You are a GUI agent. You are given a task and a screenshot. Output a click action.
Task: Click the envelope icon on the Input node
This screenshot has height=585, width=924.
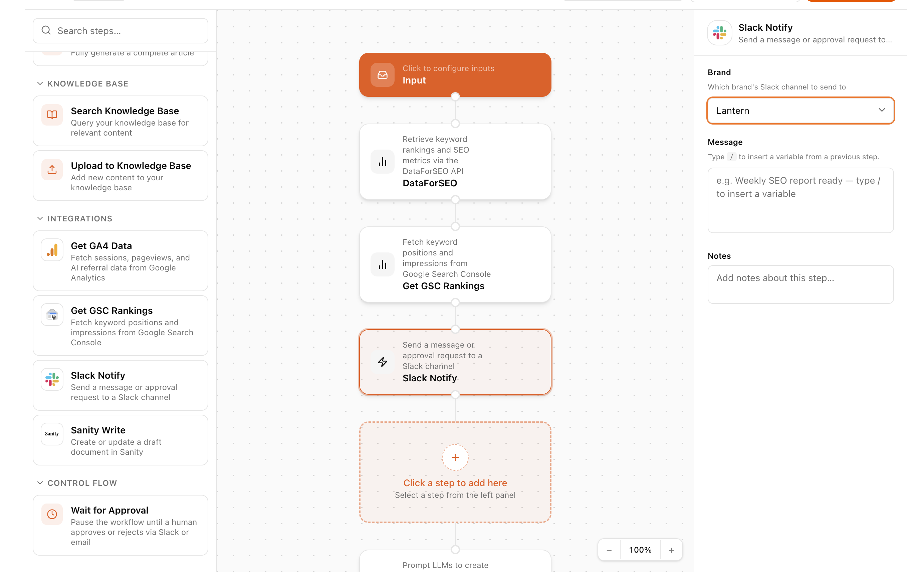pos(382,74)
